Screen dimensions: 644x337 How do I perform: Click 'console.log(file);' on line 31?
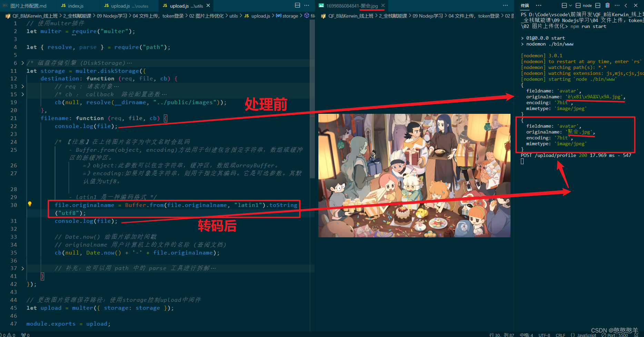(86, 221)
